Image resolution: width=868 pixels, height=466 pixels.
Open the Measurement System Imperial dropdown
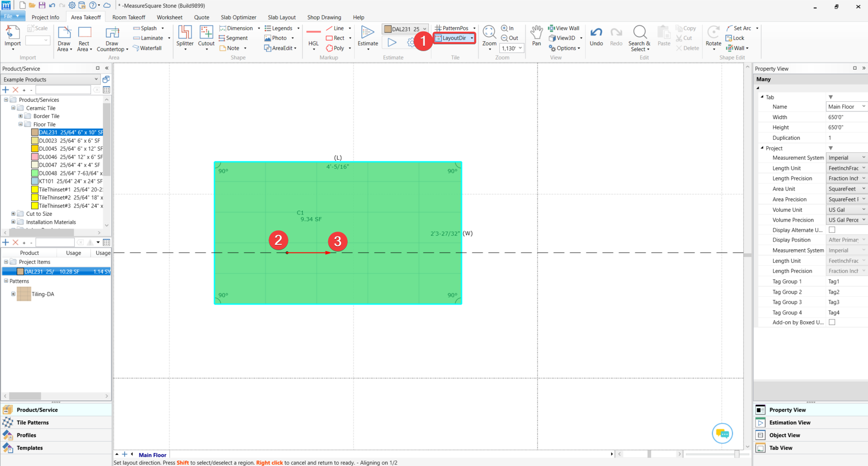(x=847, y=157)
